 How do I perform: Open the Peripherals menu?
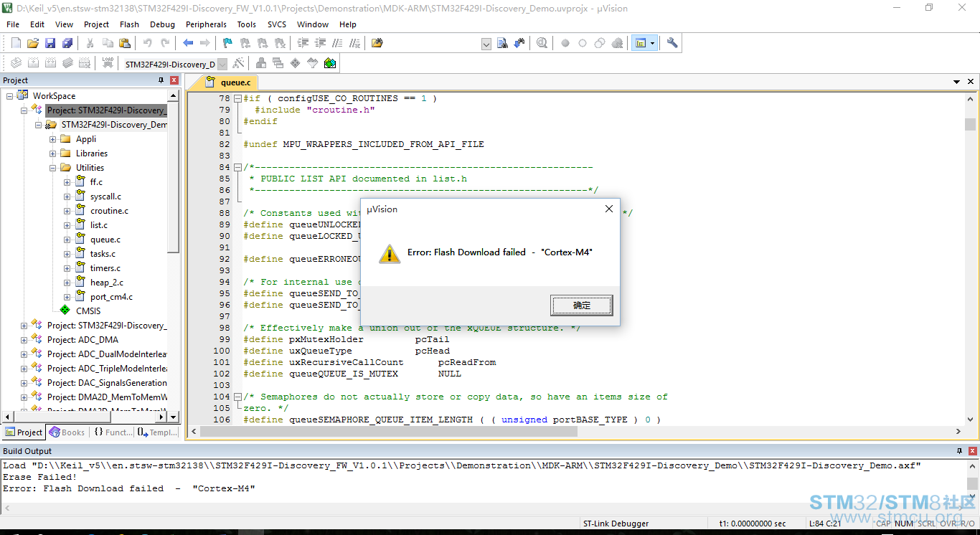[206, 24]
